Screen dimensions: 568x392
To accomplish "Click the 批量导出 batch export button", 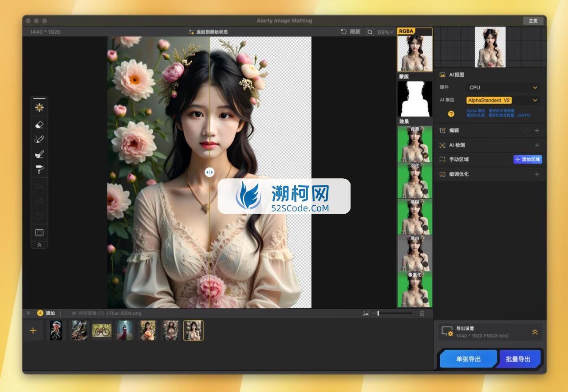I will [x=518, y=359].
